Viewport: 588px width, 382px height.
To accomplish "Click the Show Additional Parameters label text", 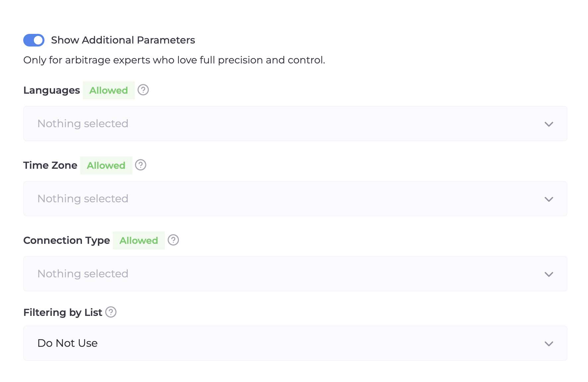I will pyautogui.click(x=123, y=40).
